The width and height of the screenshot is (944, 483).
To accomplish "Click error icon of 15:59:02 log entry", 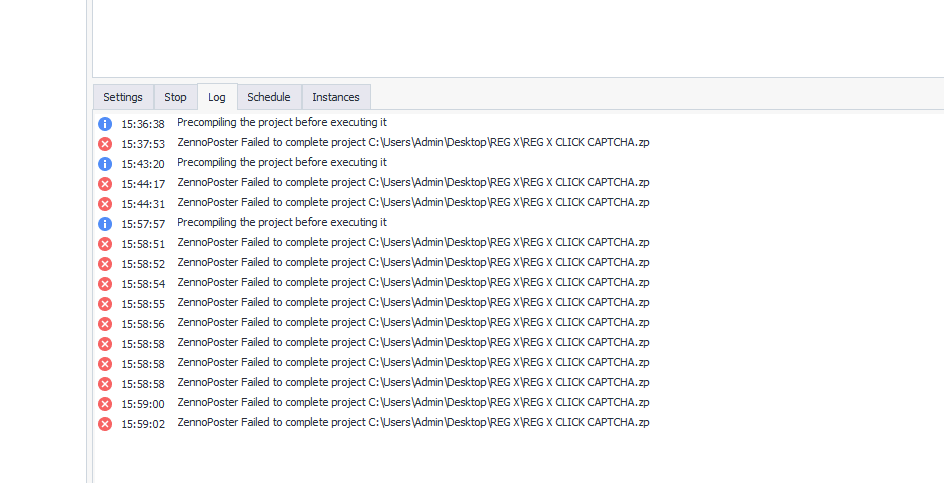I will tap(105, 424).
